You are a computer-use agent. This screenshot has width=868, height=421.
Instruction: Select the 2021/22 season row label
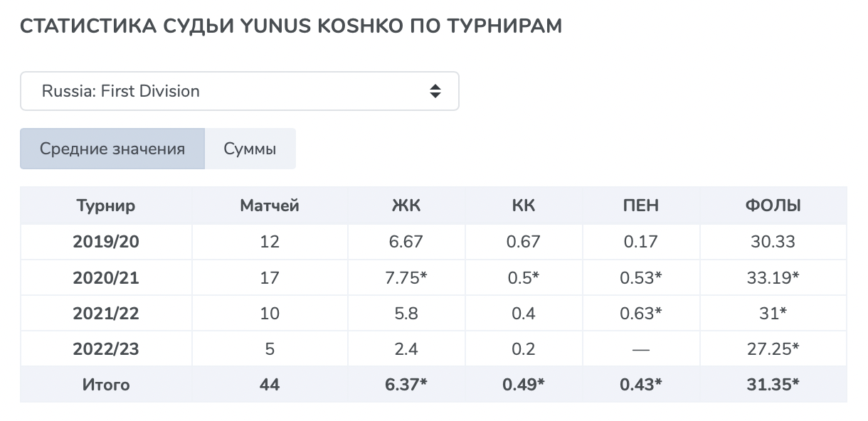pos(106,313)
